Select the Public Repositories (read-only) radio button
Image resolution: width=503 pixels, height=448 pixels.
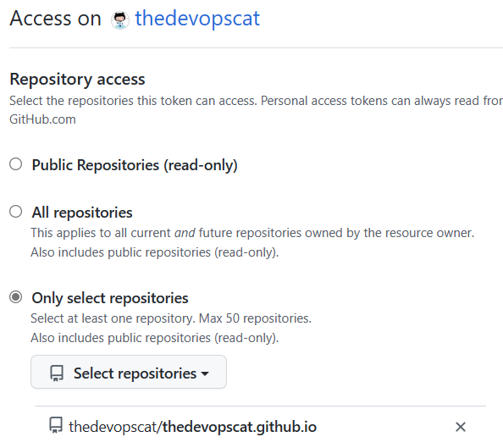16,164
